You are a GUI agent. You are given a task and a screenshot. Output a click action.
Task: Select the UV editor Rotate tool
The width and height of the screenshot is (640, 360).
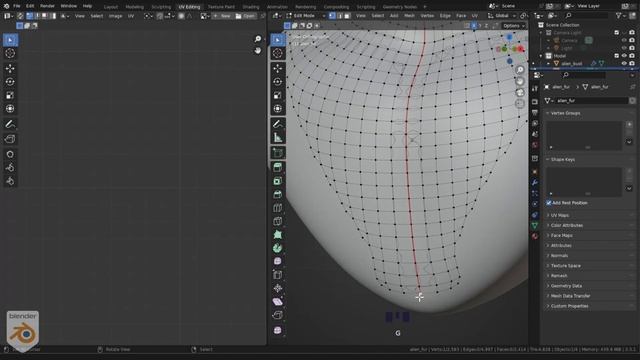pos(10,82)
